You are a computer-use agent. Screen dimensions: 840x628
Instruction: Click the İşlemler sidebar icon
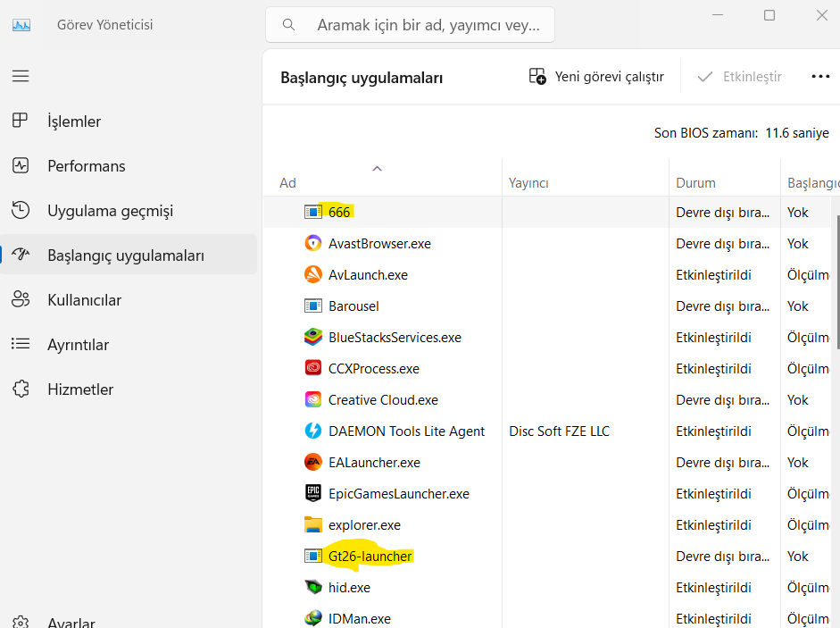[x=20, y=121]
